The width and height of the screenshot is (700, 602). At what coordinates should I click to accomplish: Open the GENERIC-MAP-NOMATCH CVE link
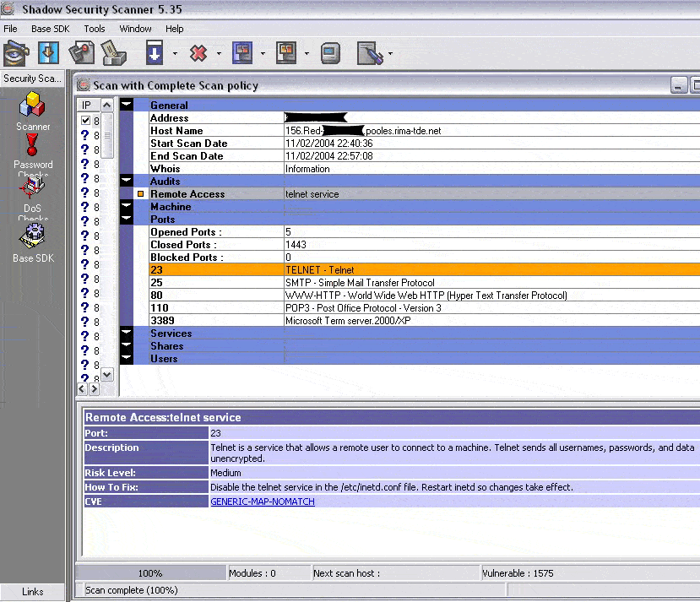click(263, 502)
